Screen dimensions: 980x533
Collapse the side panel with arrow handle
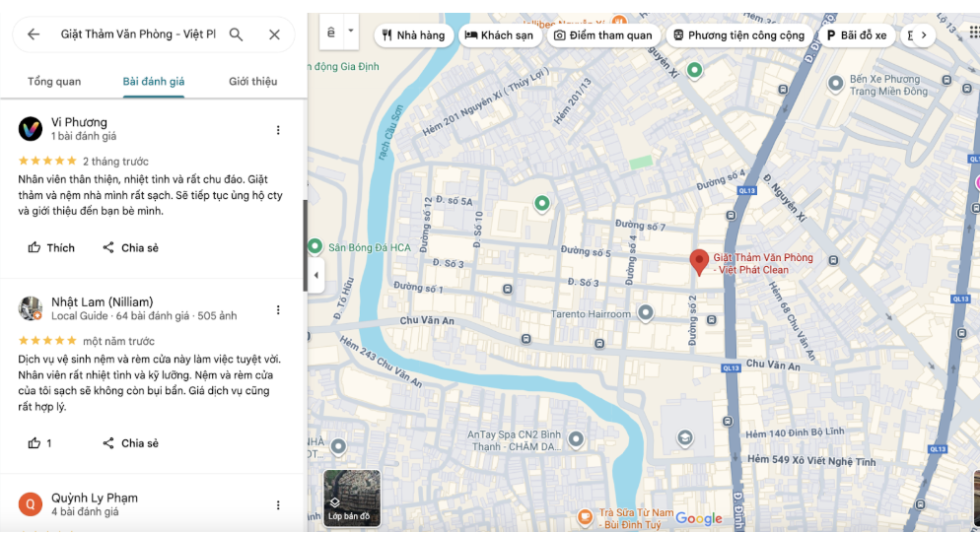(x=316, y=275)
